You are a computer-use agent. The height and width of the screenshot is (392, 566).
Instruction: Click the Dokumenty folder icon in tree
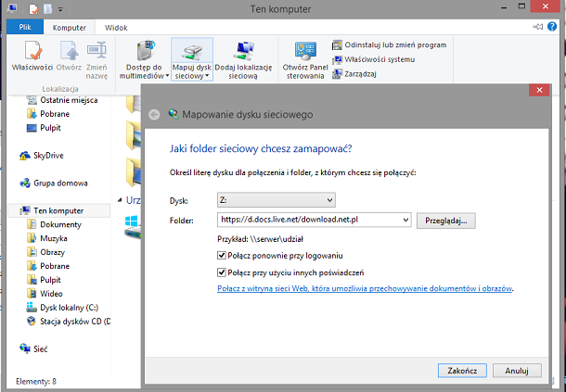pos(32,224)
